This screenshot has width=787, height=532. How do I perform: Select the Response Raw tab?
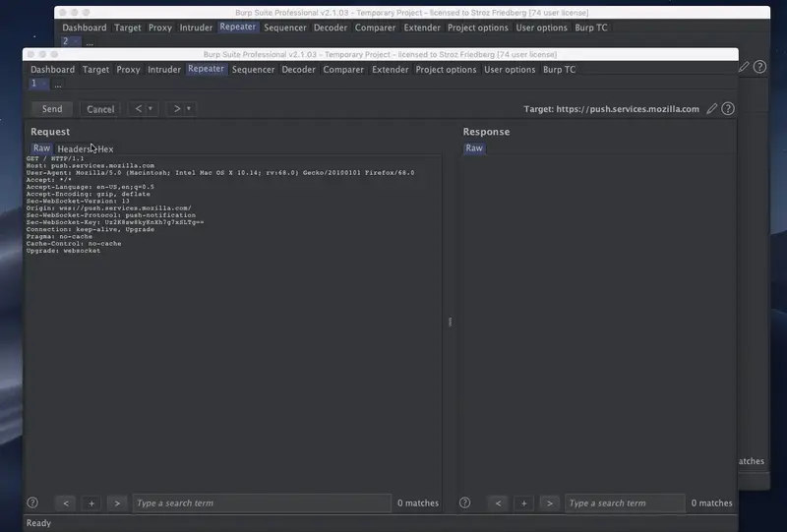pyautogui.click(x=474, y=148)
